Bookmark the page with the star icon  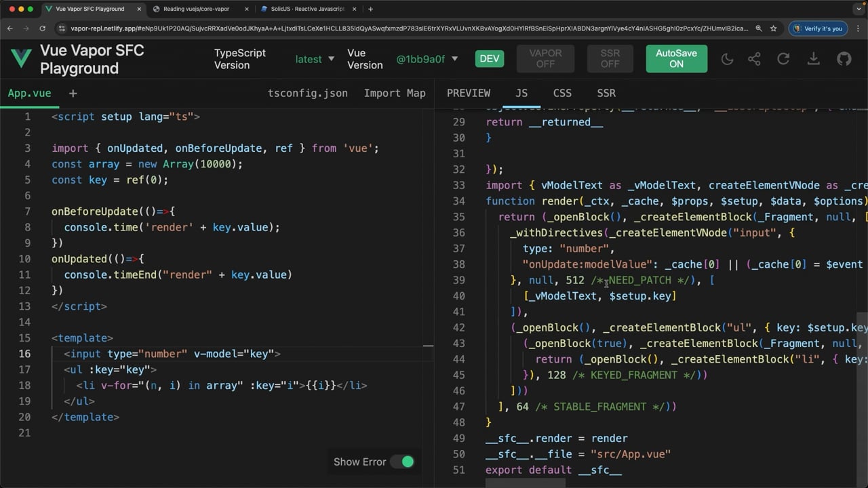[773, 28]
